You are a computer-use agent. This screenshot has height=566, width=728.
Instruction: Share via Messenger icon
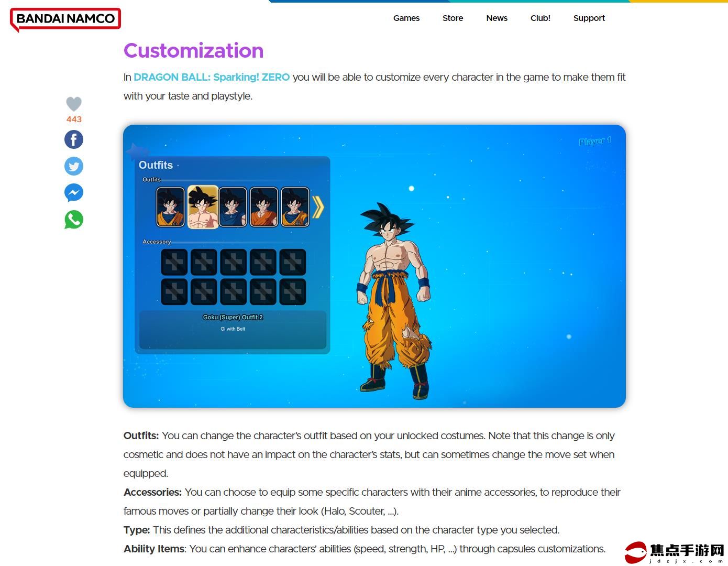pos(74,193)
